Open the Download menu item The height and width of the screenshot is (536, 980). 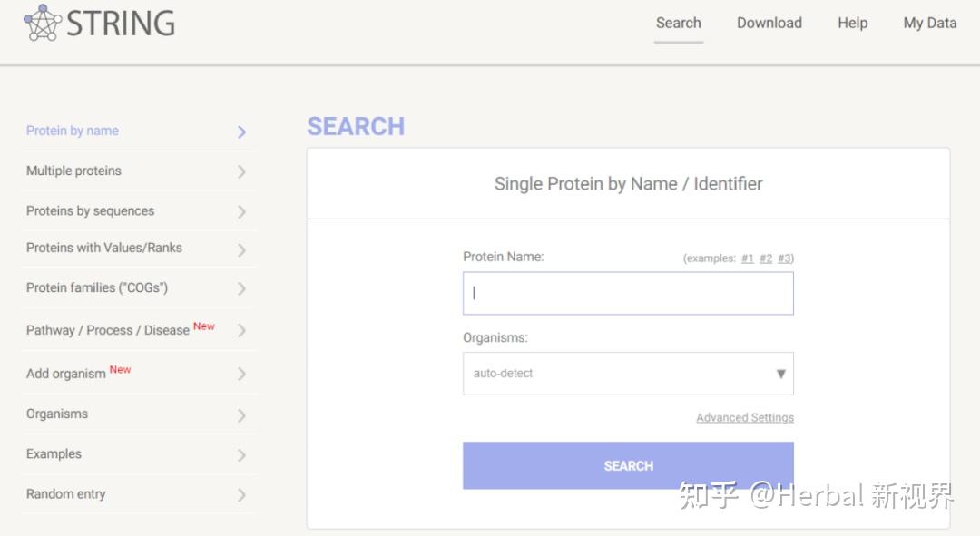tap(769, 24)
